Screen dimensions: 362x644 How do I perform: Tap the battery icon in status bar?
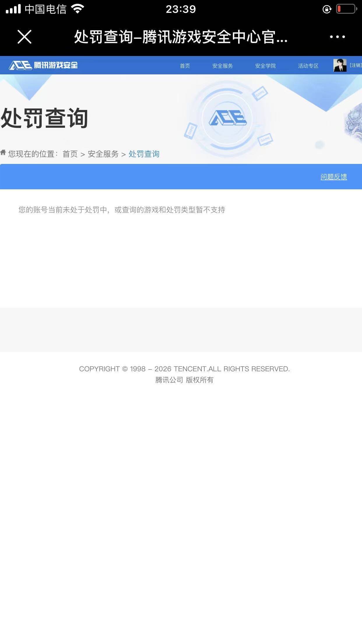click(x=347, y=9)
